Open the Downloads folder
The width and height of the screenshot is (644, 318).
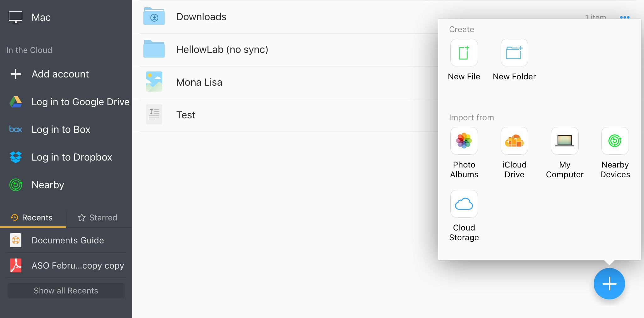201,17
